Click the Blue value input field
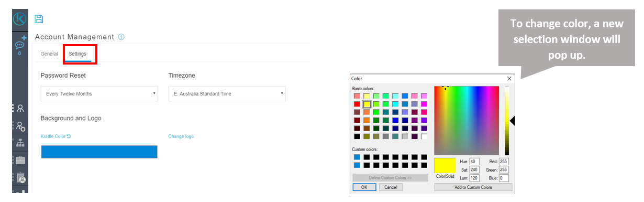 pyautogui.click(x=504, y=178)
